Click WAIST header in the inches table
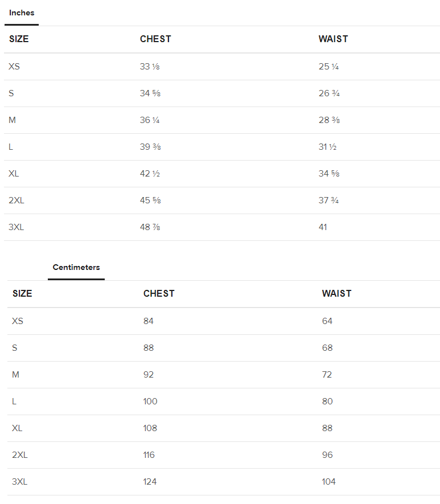 333,39
